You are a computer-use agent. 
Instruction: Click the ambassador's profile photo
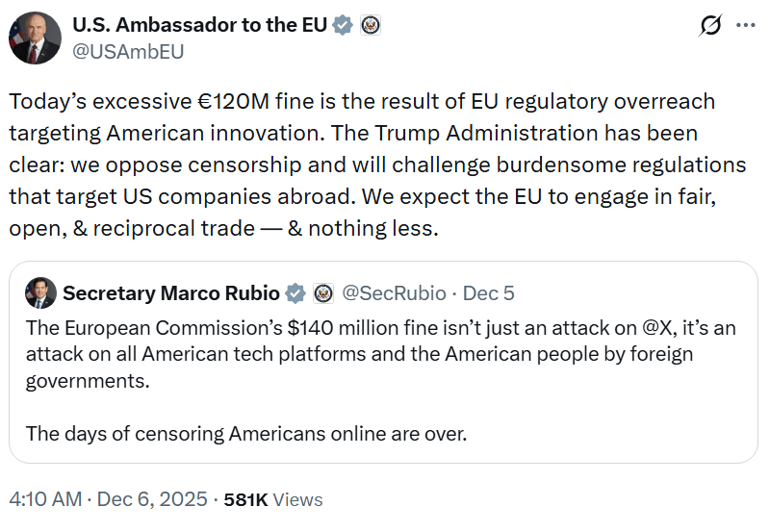coord(35,38)
